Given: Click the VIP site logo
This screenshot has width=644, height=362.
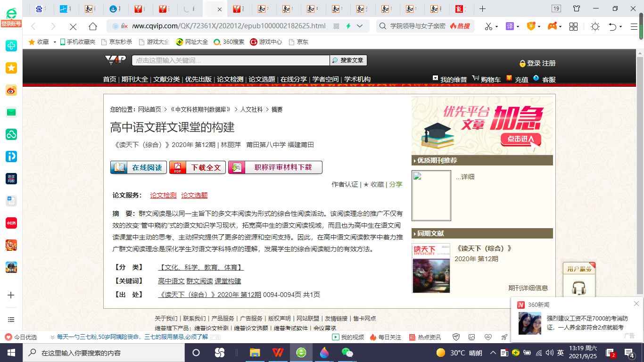Looking at the screenshot, I should [115, 60].
